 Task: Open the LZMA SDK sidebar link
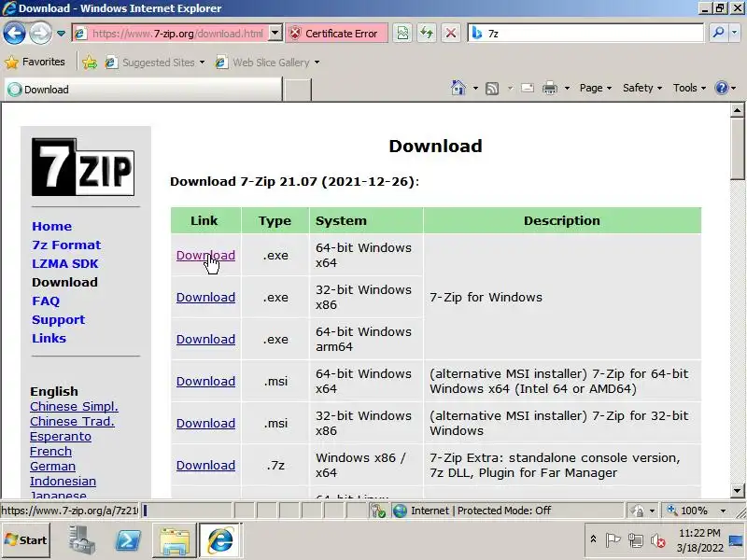tap(65, 263)
